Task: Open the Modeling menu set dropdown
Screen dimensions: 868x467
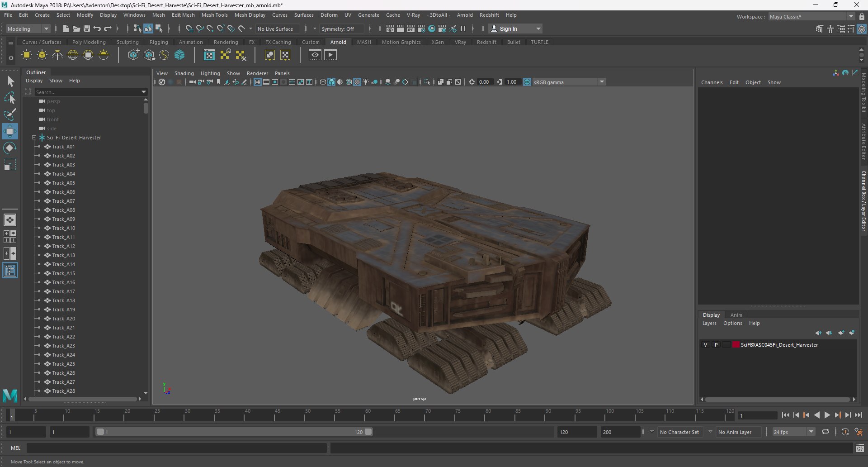Action: 28,29
